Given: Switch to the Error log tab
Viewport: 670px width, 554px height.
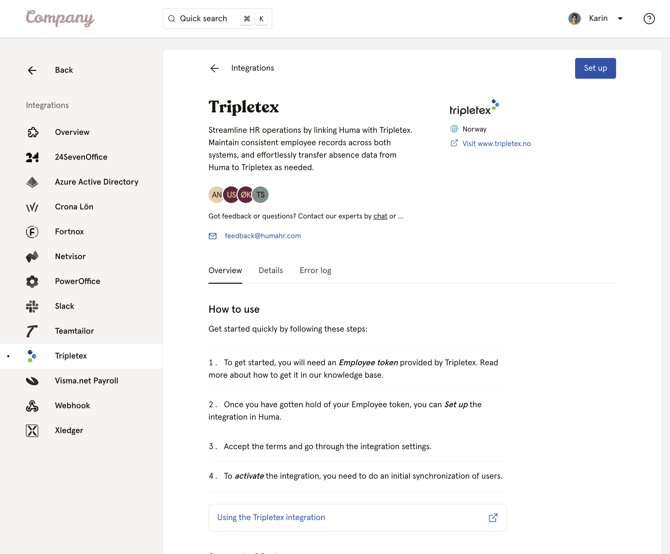Looking at the screenshot, I should pos(315,270).
